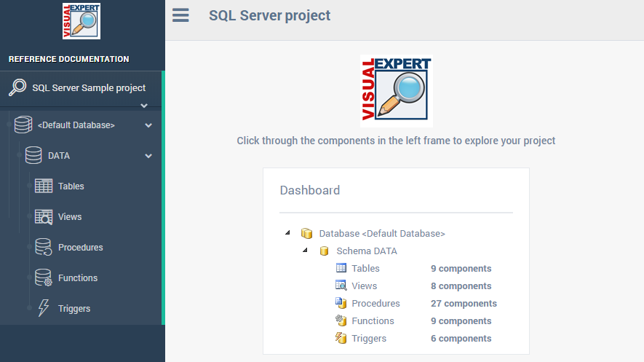Collapse the Schema DATA triangle in Dashboard
The image size is (644, 362).
pos(305,250)
